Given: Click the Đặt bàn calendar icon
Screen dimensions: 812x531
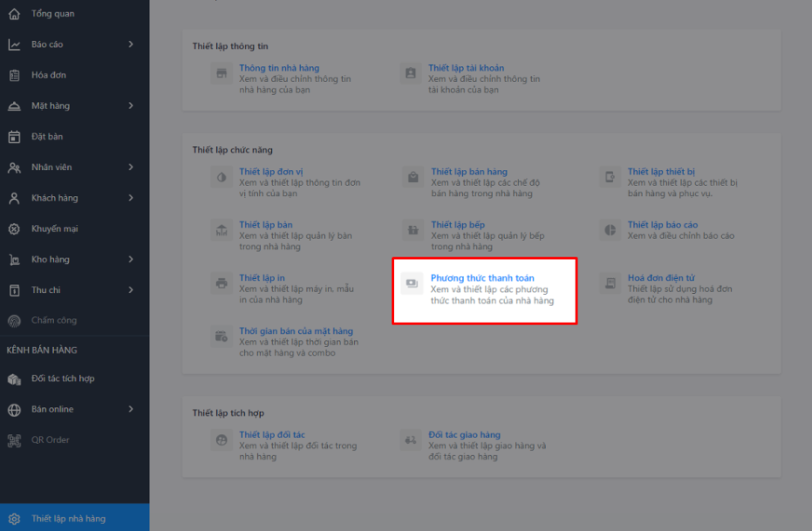Looking at the screenshot, I should 14,137.
